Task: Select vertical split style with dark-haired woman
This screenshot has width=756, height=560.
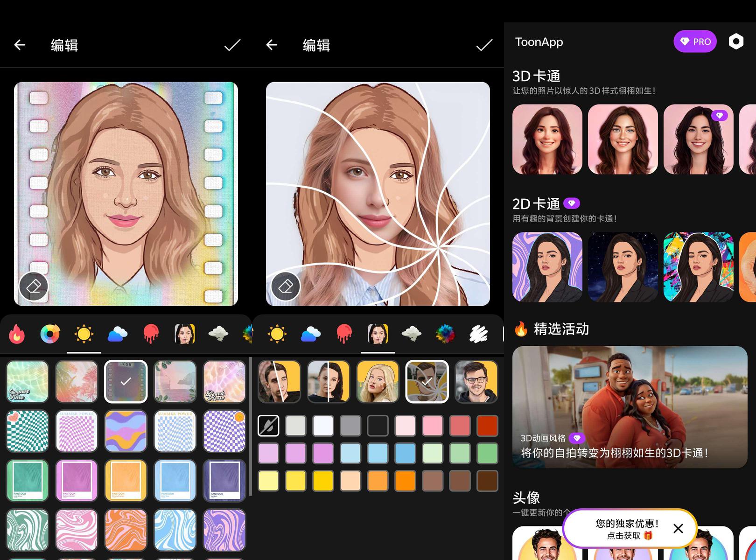Action: [329, 382]
